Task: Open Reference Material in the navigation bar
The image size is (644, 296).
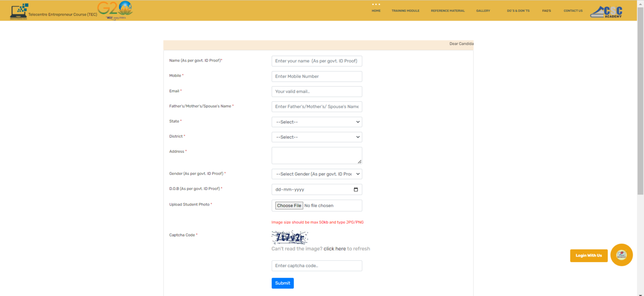Action: coord(448,11)
